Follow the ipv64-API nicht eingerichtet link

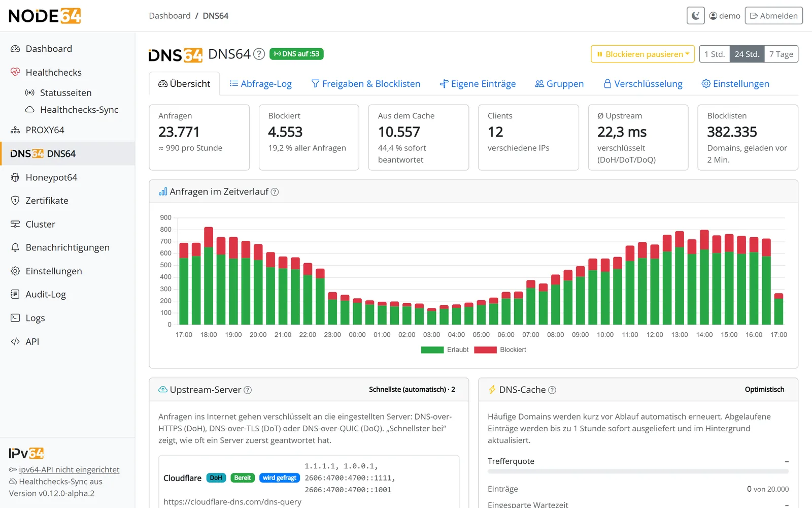(69, 470)
